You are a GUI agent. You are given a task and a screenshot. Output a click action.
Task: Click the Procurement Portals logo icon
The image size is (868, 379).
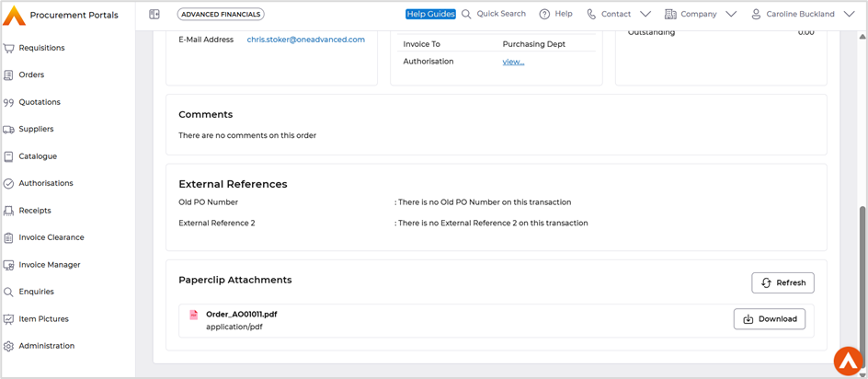[14, 15]
